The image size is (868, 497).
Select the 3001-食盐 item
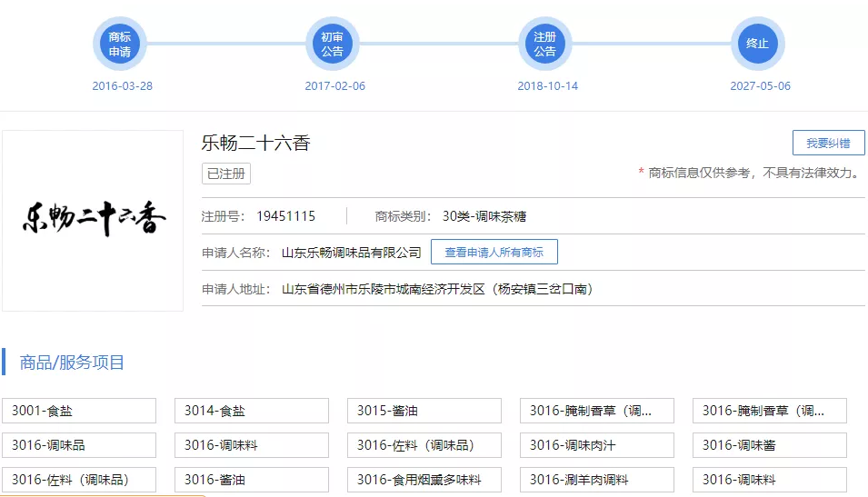click(x=79, y=411)
